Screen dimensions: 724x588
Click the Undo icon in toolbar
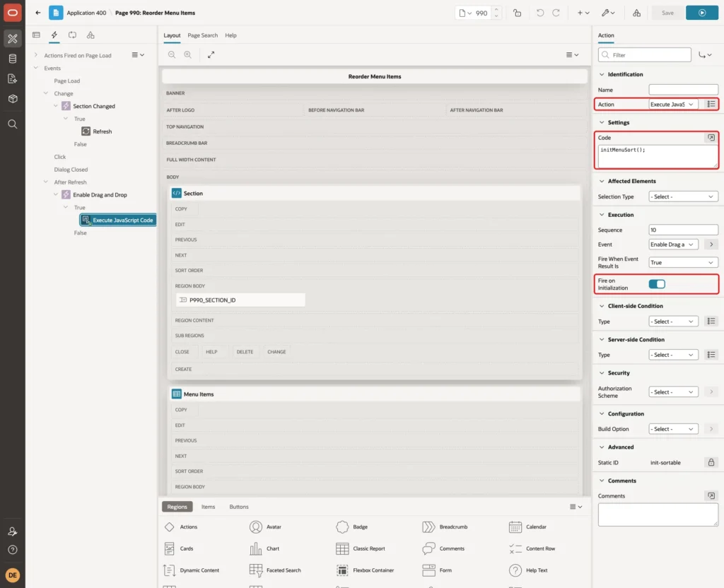coord(539,13)
